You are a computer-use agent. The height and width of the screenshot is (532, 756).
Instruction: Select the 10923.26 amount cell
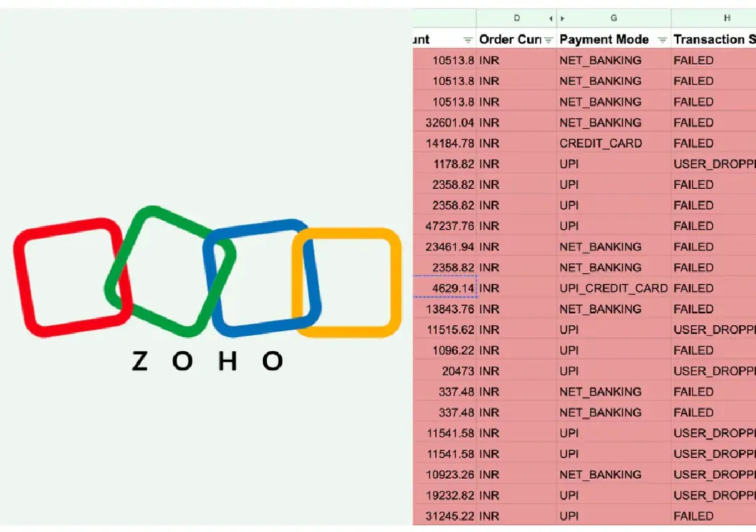click(445, 475)
